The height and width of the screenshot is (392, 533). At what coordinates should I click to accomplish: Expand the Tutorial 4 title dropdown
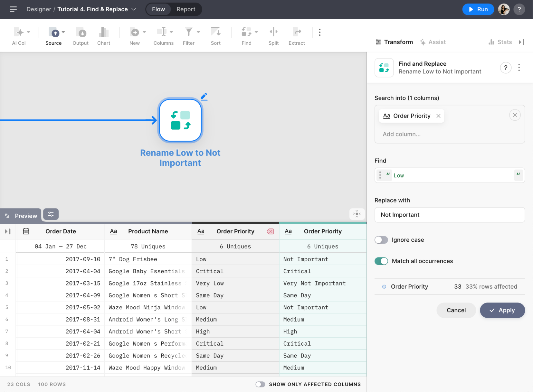(x=134, y=9)
